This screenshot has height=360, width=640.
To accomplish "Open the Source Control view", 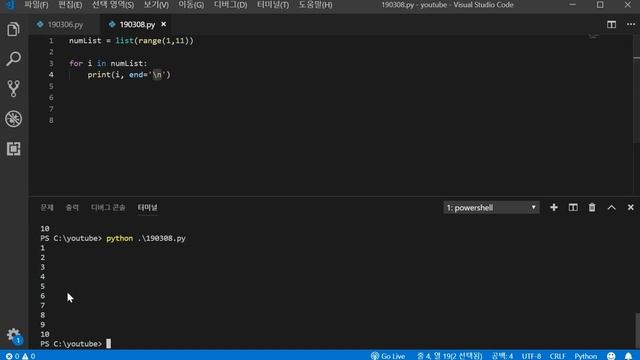I will click(x=13, y=89).
